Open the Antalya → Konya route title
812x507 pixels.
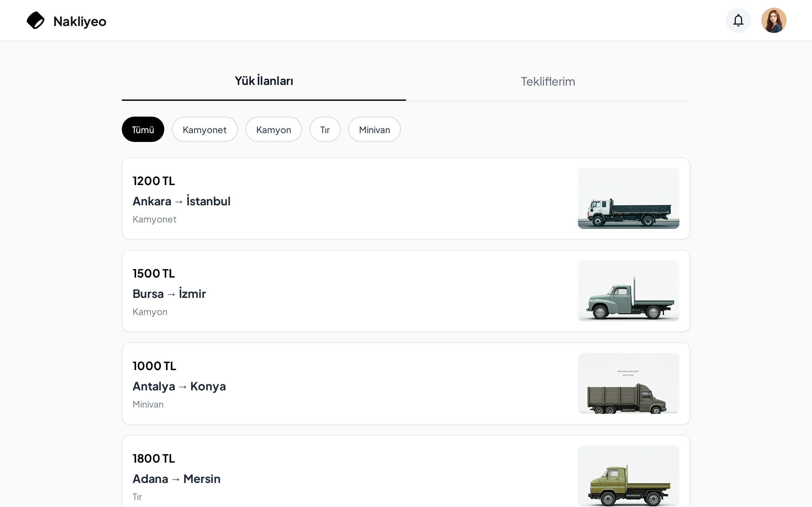click(x=179, y=386)
